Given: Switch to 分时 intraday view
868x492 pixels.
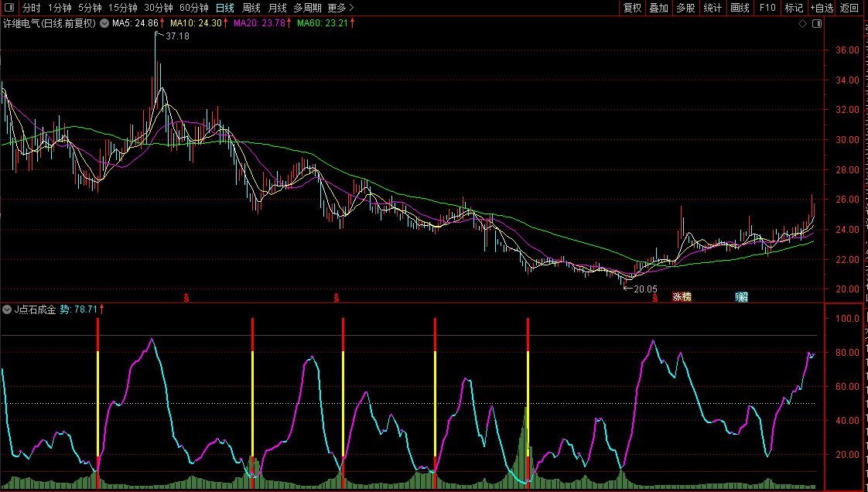Looking at the screenshot, I should click(x=32, y=8).
